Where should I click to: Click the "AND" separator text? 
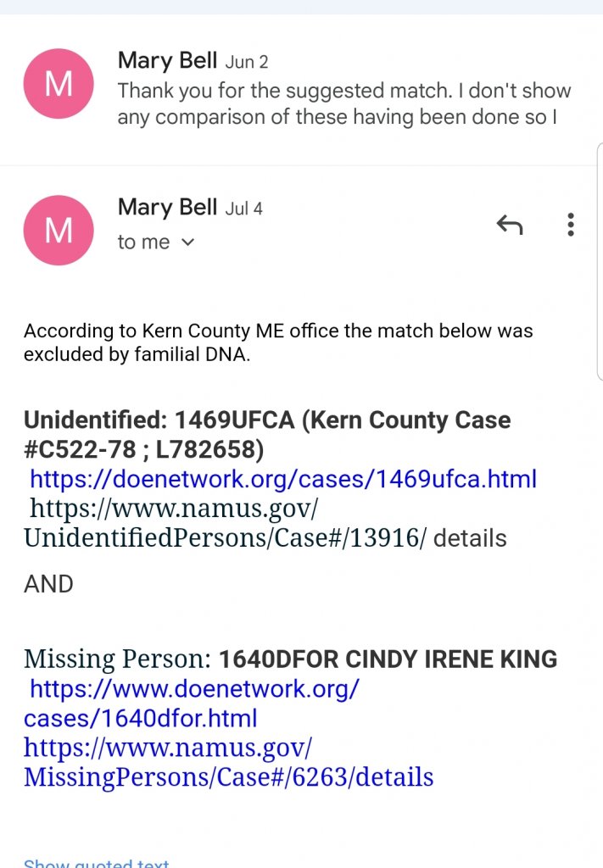[48, 584]
